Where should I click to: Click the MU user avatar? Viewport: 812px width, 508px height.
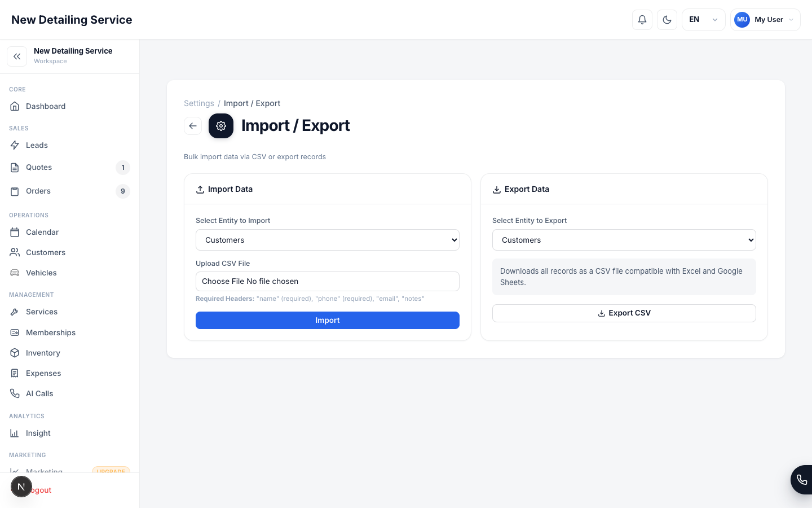point(742,20)
